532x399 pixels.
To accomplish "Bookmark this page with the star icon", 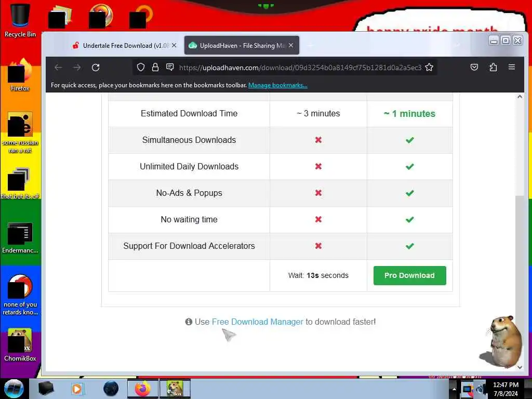I will coord(429,68).
